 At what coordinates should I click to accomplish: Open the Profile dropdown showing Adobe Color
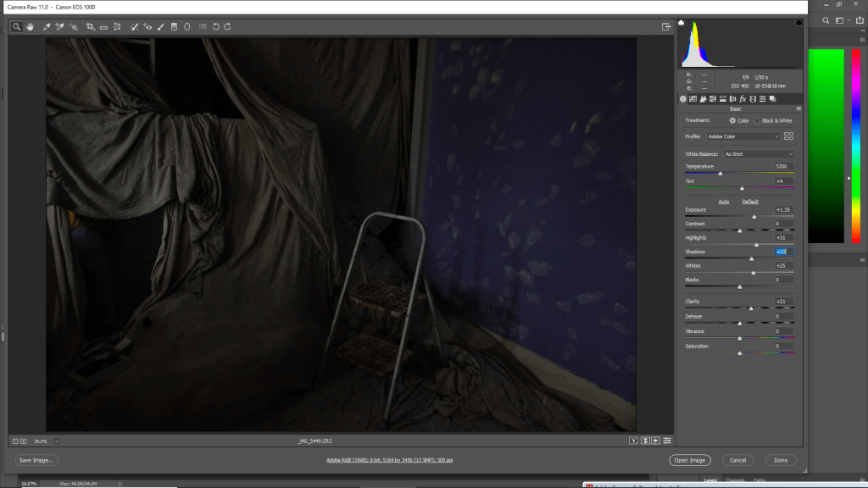pos(743,136)
